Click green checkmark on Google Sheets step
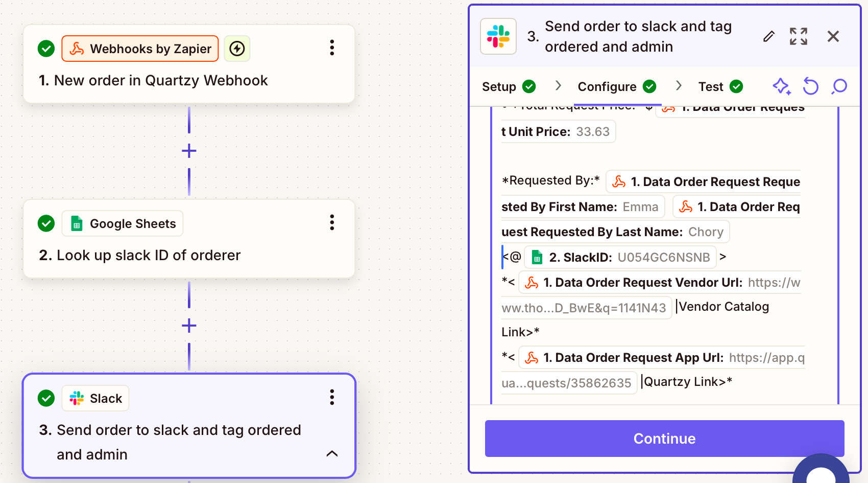 [x=46, y=223]
